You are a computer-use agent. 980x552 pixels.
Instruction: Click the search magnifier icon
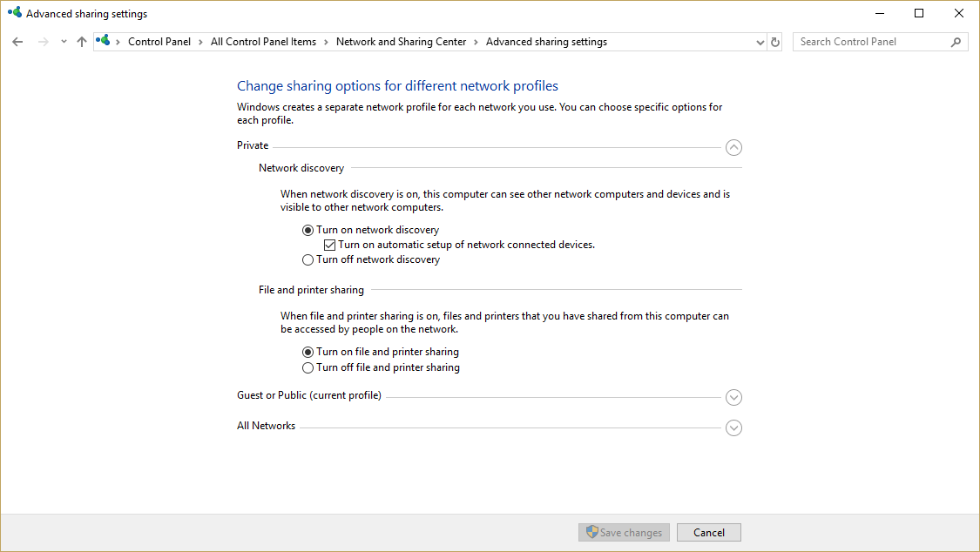[x=956, y=42]
